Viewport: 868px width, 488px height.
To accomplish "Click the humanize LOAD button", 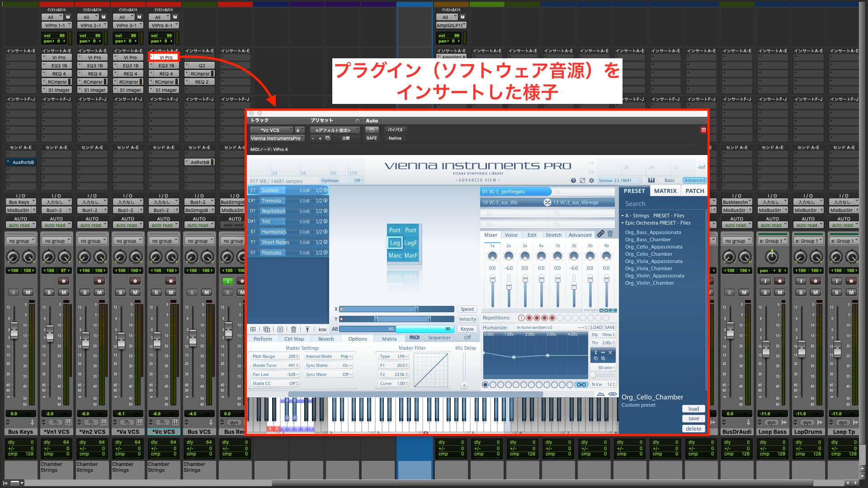I will click(x=596, y=328).
